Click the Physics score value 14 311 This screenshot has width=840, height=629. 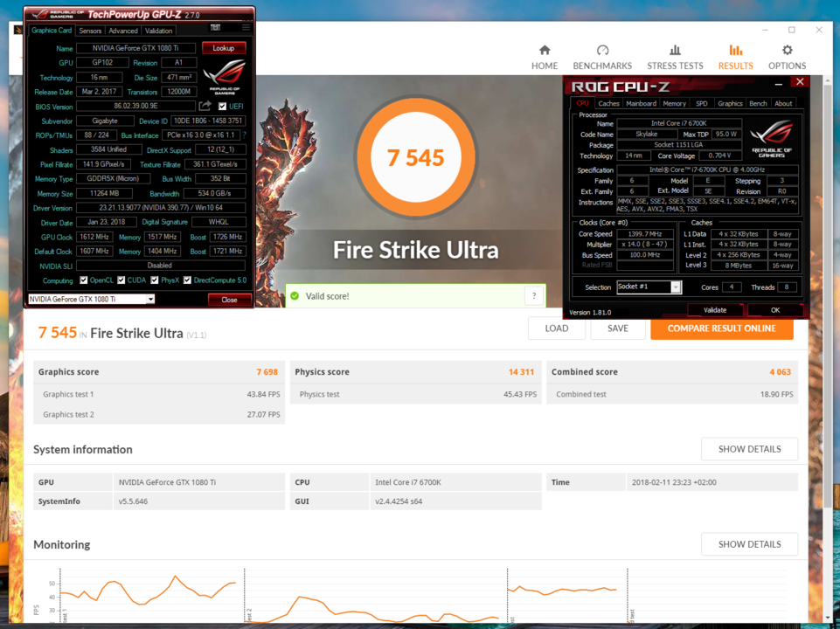(521, 372)
